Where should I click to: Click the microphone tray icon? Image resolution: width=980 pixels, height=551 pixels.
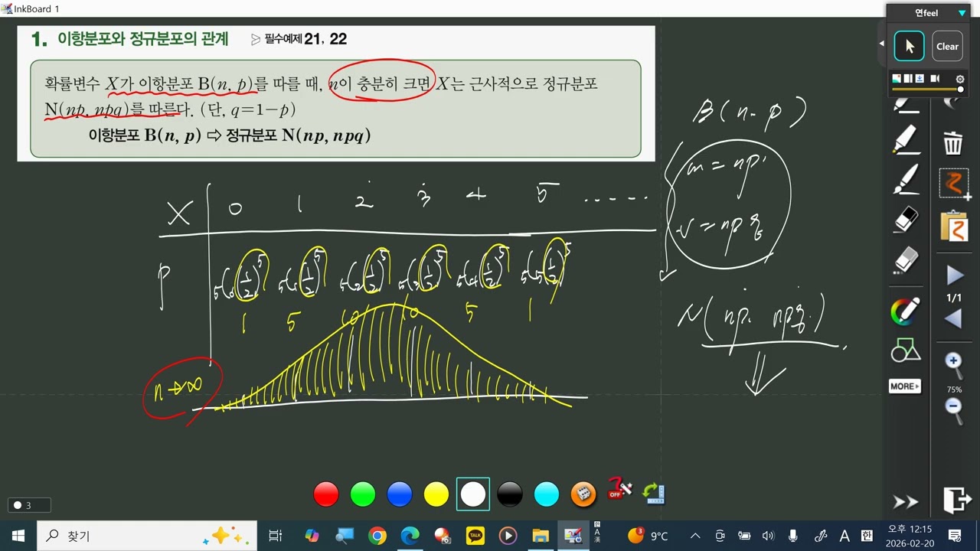[x=793, y=536]
